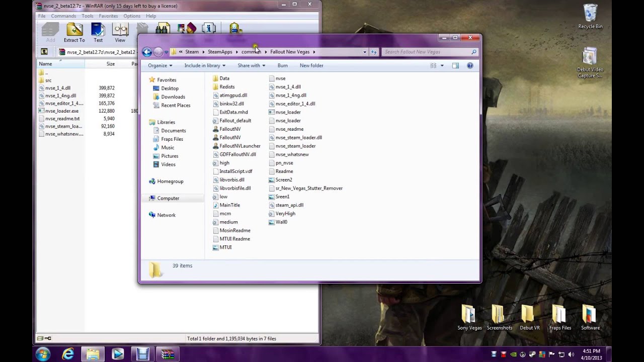Select Screenshots desktop folder
Screen dimensions: 644x362
(499, 318)
